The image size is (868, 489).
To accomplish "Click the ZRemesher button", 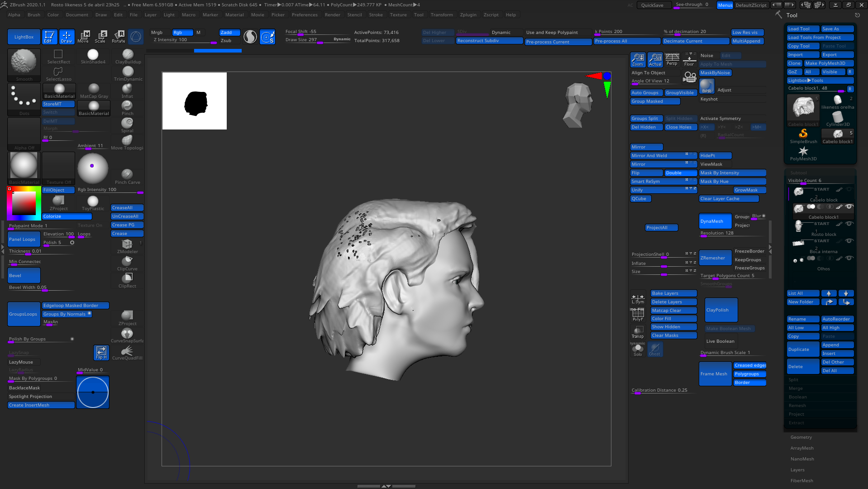I will 715,258.
